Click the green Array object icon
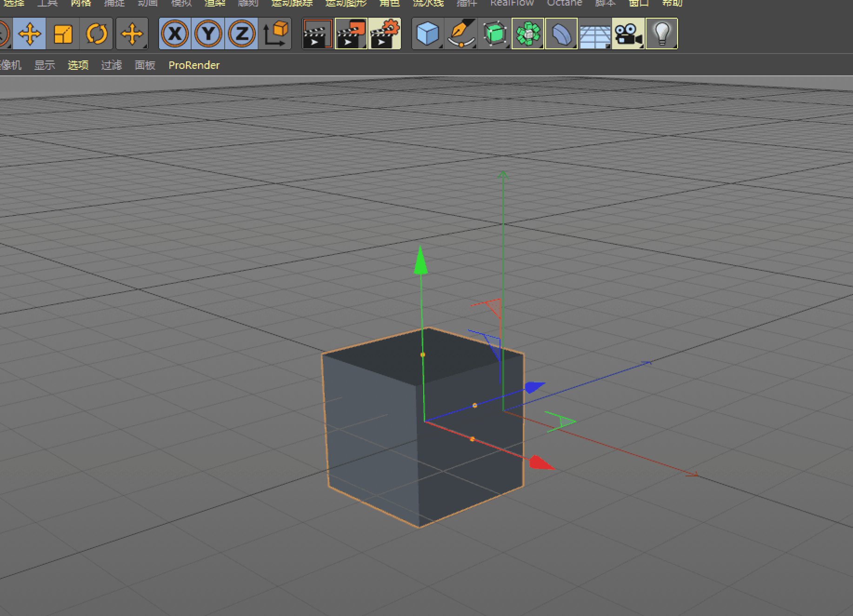The height and width of the screenshot is (616, 853). click(x=528, y=33)
